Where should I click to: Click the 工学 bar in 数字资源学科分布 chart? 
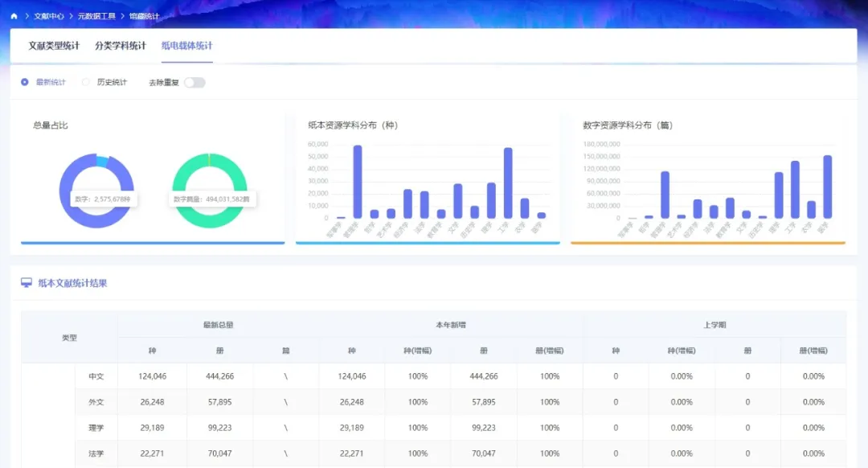[x=795, y=190]
